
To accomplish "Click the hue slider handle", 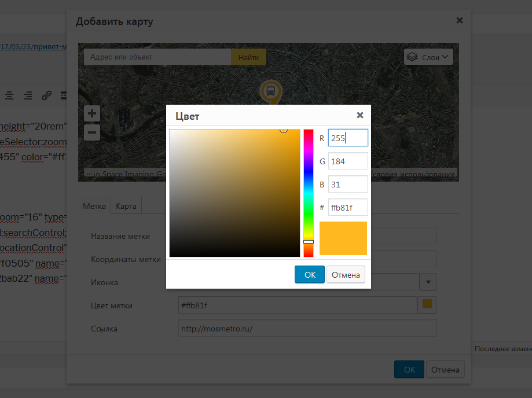I will pos(309,242).
